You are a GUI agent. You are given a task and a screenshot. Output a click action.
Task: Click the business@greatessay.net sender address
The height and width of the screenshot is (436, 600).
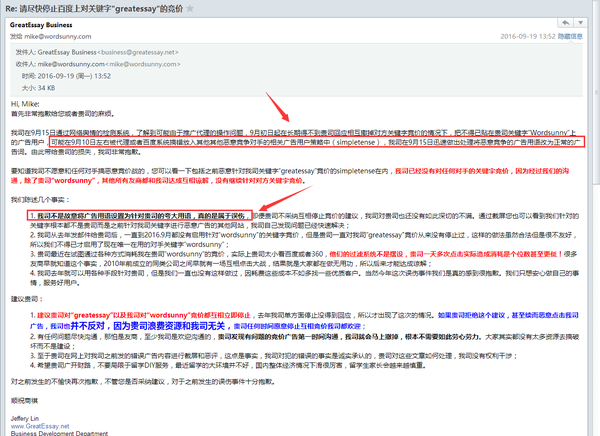tap(138, 52)
